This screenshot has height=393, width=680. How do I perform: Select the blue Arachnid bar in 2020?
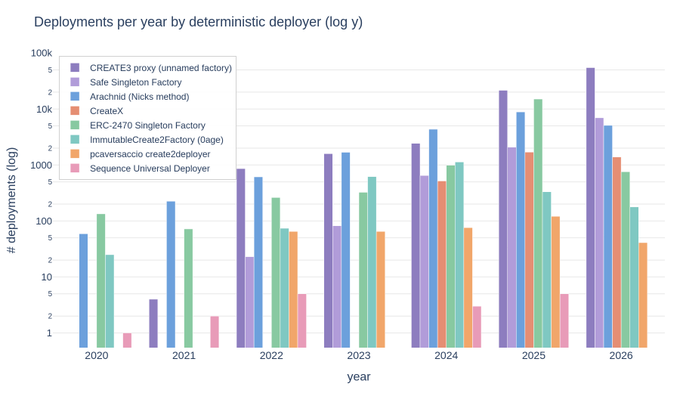(83, 291)
